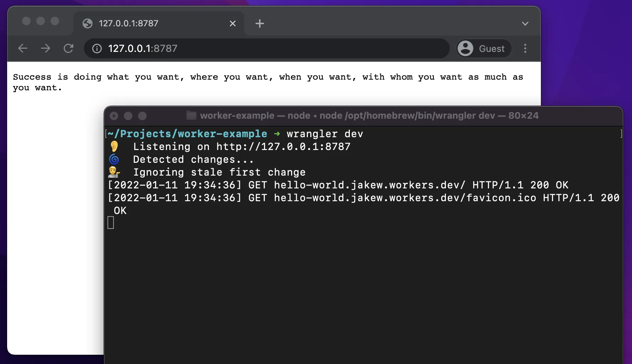The width and height of the screenshot is (632, 364).
Task: Click the http://127.0.0.1:8787 URL in terminal
Action: pyautogui.click(x=284, y=147)
